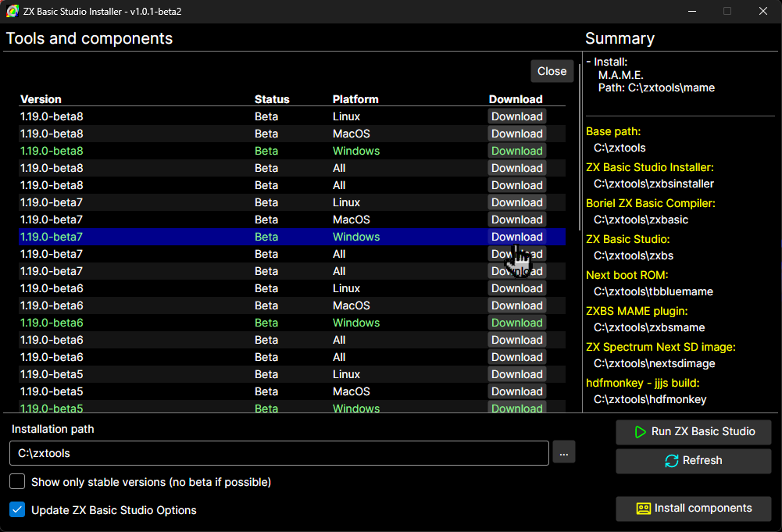782x532 pixels.
Task: Click the ZX Basic Studio: summary label
Action: coord(628,239)
